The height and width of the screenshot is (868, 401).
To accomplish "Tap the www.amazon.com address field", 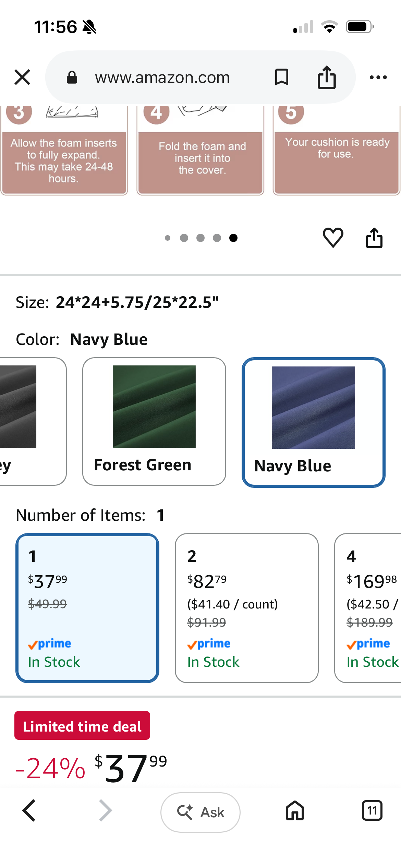I will tap(162, 77).
